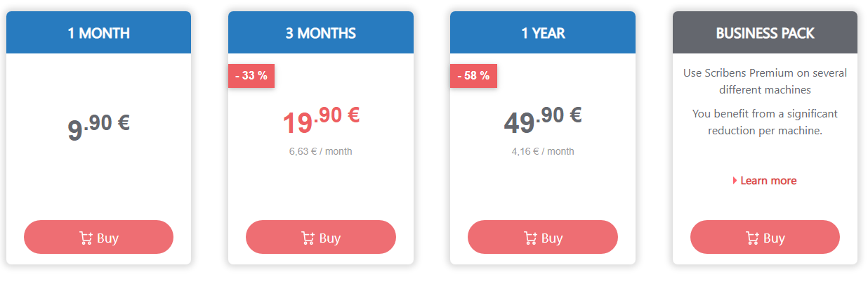Select the 1 YEAR plan header

click(543, 32)
